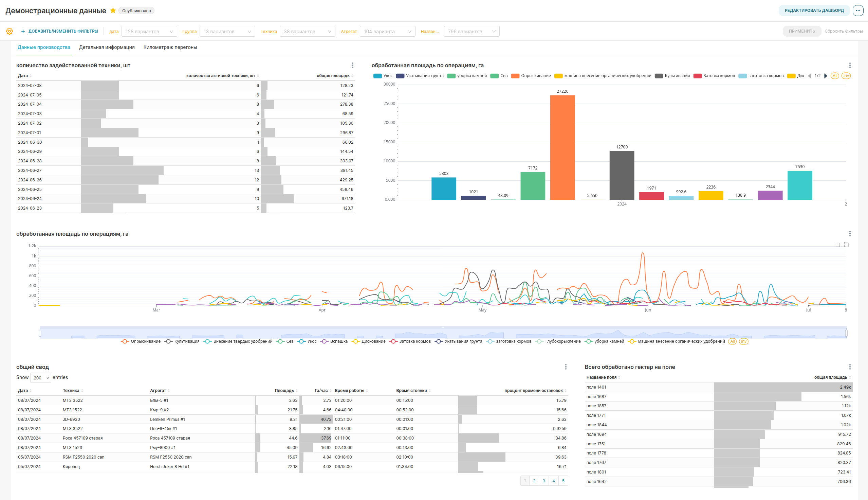
Task: Go to summary table page 2
Action: pyautogui.click(x=534, y=481)
